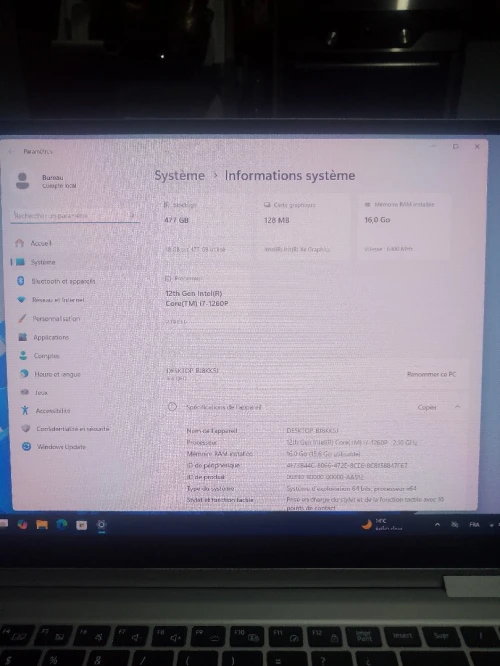The height and width of the screenshot is (666, 500).
Task: Select the Stylet et fonction tactile row
Action: (316, 502)
